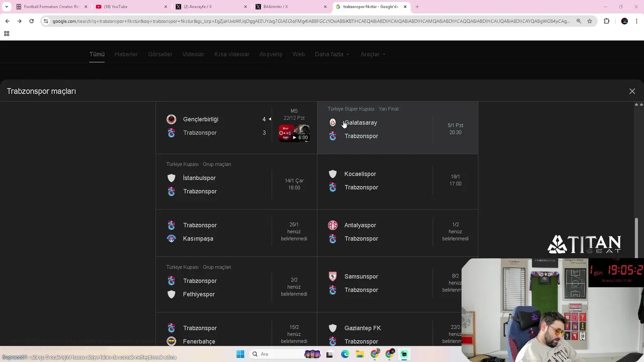Screen dimensions: 644x362
Task: Open the Chrome three-dot menu
Action: (x=636, y=21)
